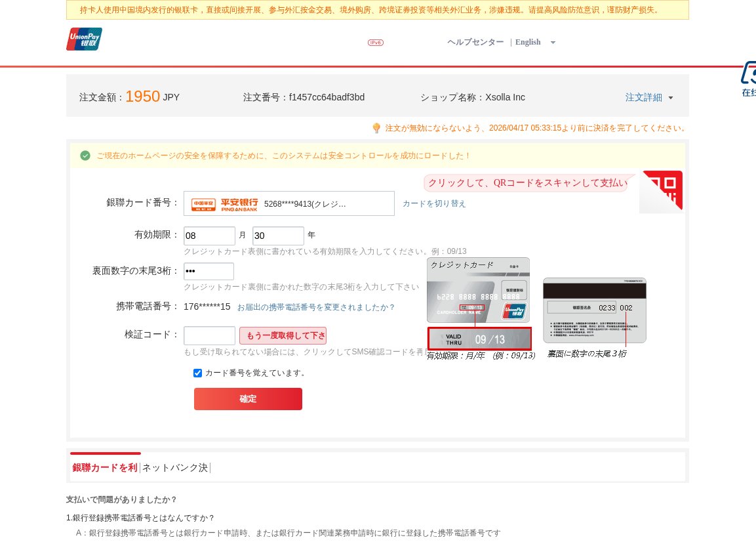This screenshot has height=546, width=756.
Task: Switch to the ネットバンク決 tab
Action: point(175,468)
